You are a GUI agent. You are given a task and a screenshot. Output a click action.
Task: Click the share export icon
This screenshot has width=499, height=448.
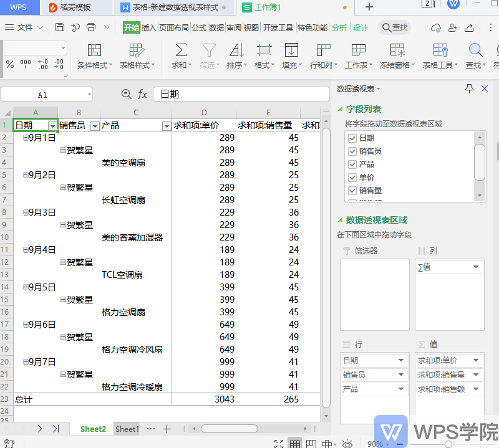coord(469,28)
